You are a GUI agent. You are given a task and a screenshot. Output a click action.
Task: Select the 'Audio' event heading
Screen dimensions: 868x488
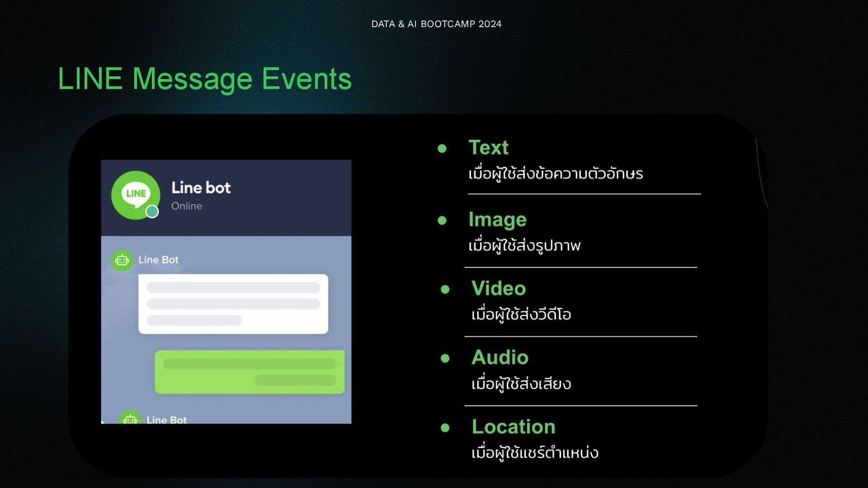(500, 357)
